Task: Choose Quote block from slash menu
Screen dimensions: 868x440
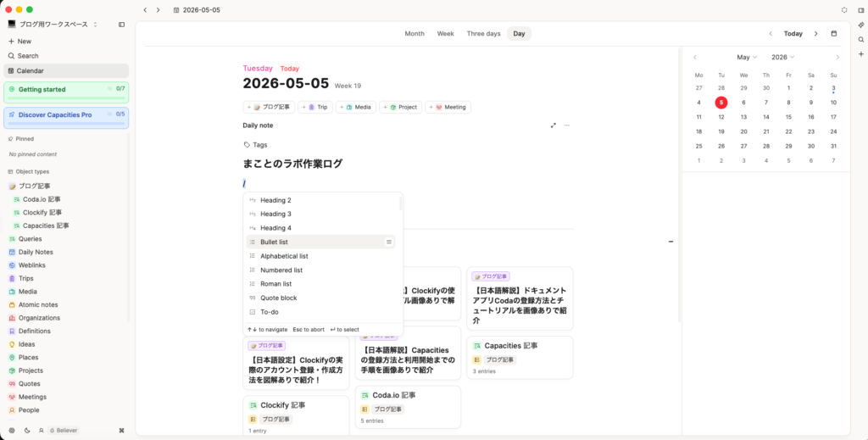Action: click(x=320, y=298)
